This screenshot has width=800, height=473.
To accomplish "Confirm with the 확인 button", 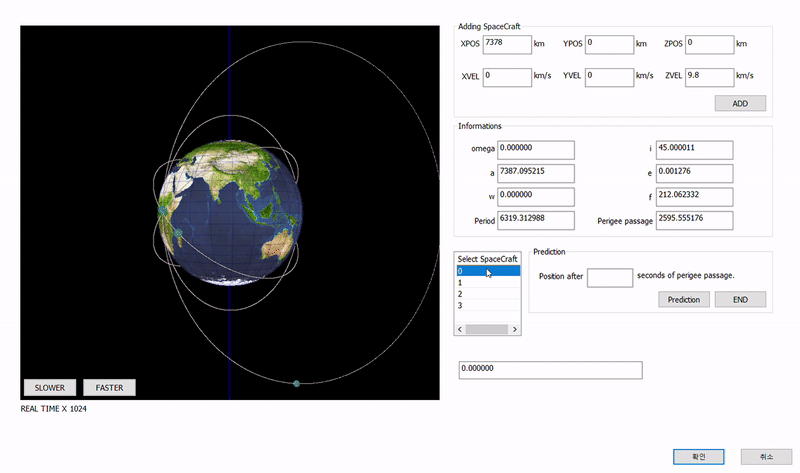I will 698,457.
